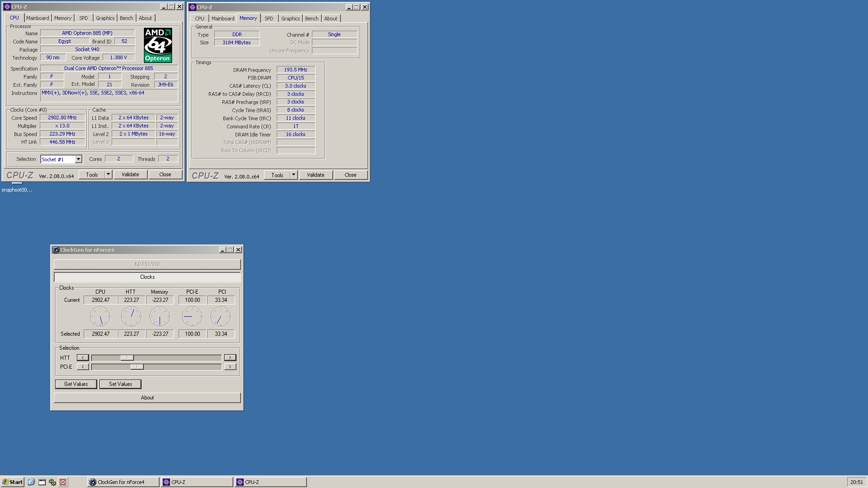Click DRAM Frequency value 193.5 MHz

[x=296, y=70]
